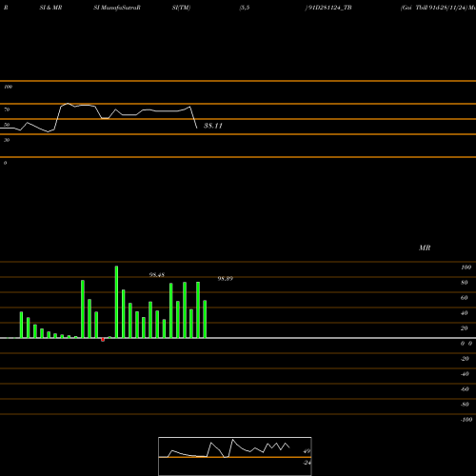
Task: Click the 'SI & MR' header label
Action: point(50,8)
